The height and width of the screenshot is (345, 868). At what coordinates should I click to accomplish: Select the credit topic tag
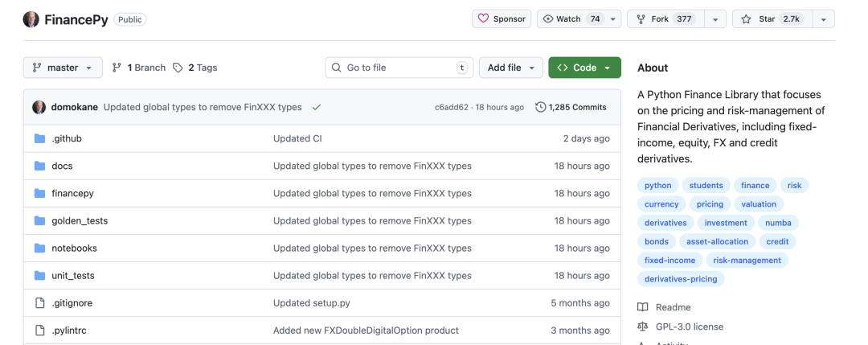[x=778, y=241]
